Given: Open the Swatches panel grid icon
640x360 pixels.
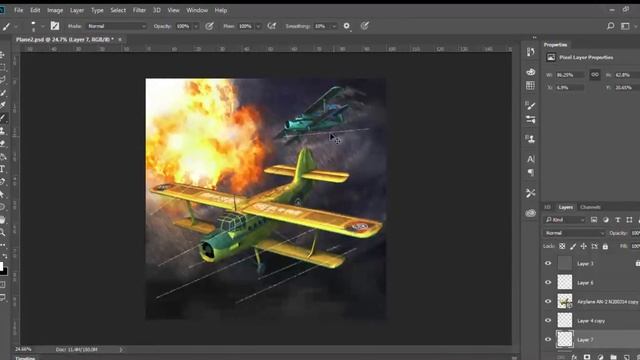Looking at the screenshot, I should [531, 85].
